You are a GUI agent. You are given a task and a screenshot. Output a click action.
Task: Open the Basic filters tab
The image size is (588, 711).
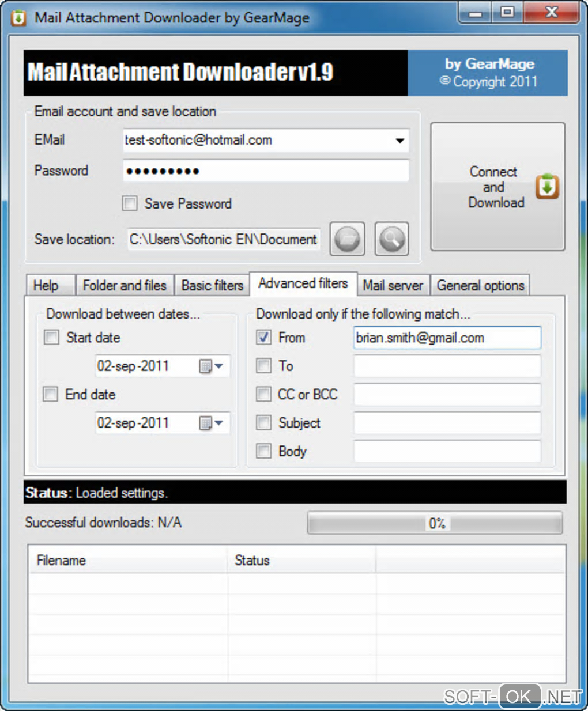(212, 285)
